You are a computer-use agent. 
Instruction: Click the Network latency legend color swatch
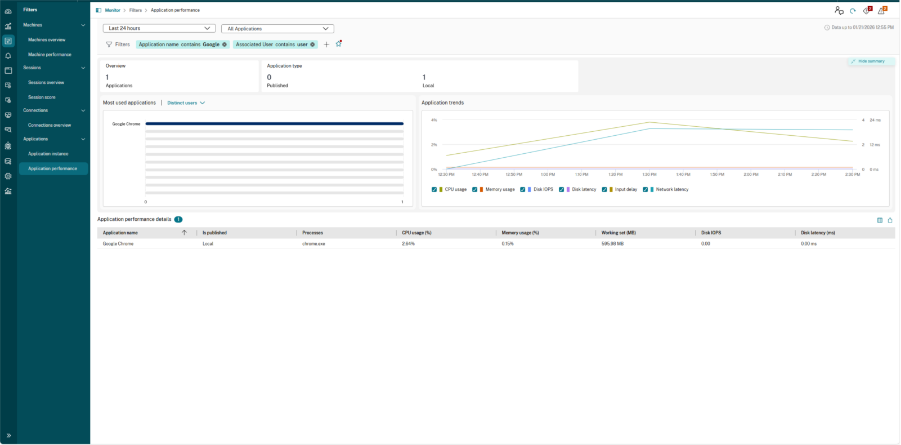coord(653,189)
